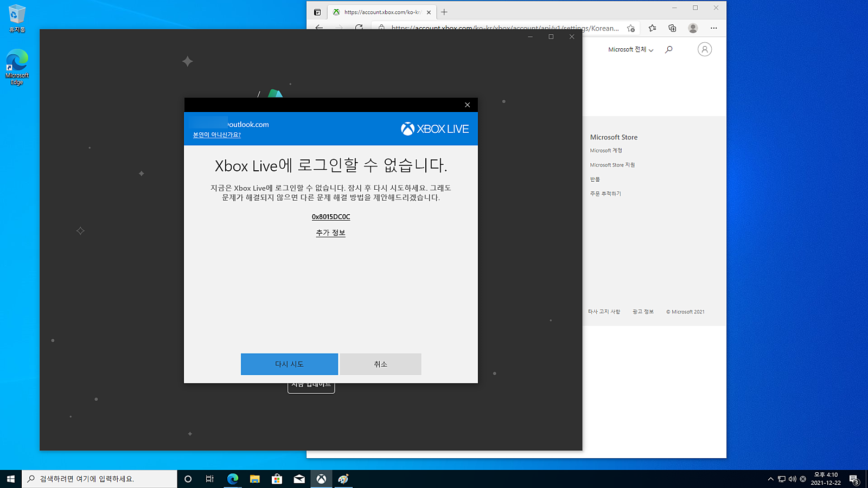The width and height of the screenshot is (868, 488).
Task: Open the Paint app on taskbar
Action: tap(343, 479)
